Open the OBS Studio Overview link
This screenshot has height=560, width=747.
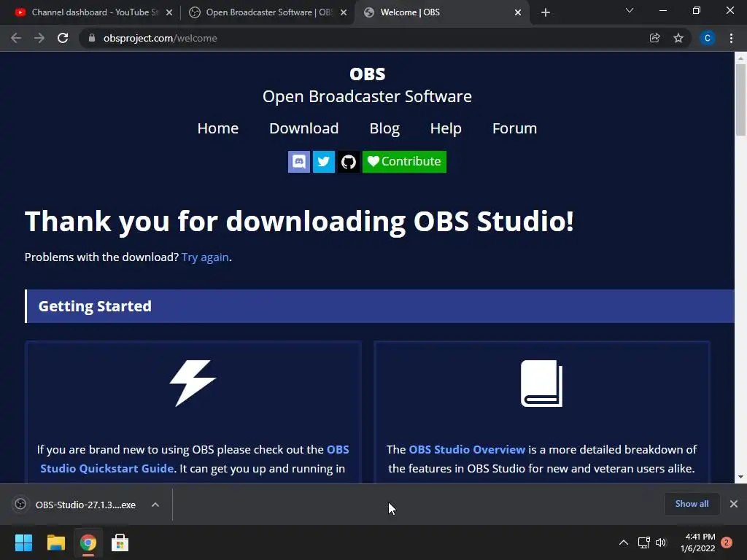[467, 449]
